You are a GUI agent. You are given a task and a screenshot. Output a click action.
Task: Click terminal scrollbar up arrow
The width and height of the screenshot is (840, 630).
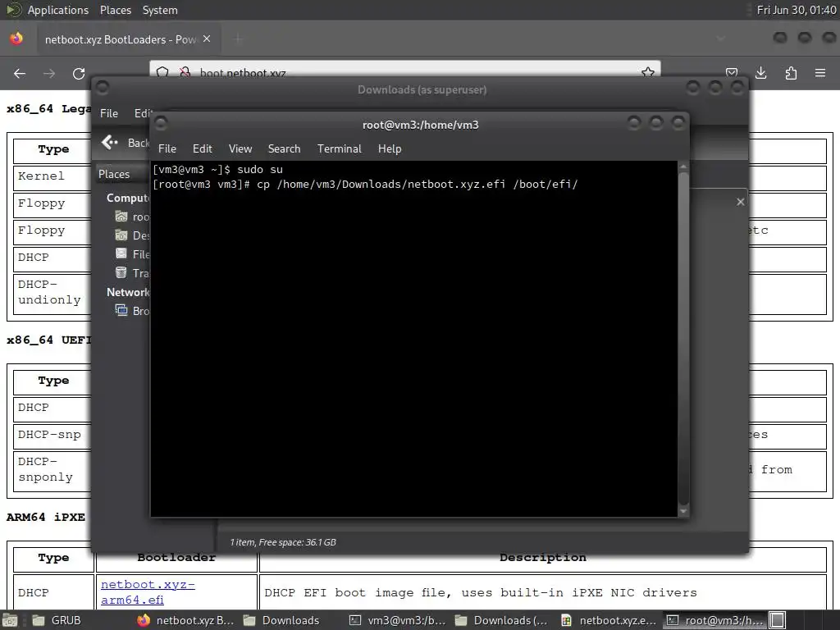click(683, 167)
